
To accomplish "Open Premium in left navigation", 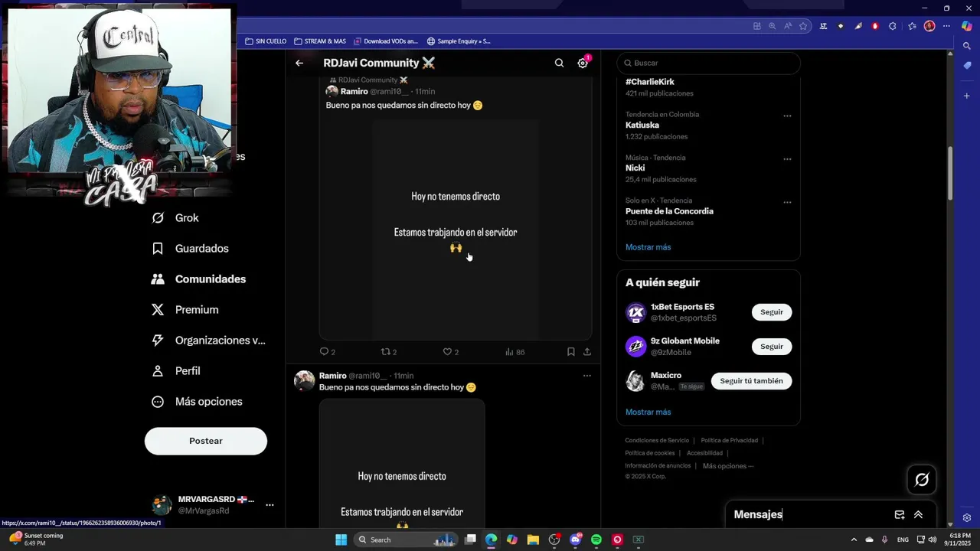I will [185, 310].
